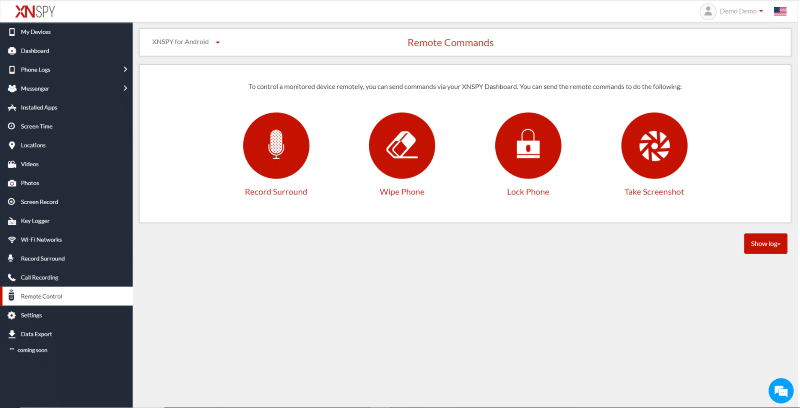Click the Dashboard gauge icon in sidebar
The width and height of the screenshot is (800, 408).
click(12, 51)
